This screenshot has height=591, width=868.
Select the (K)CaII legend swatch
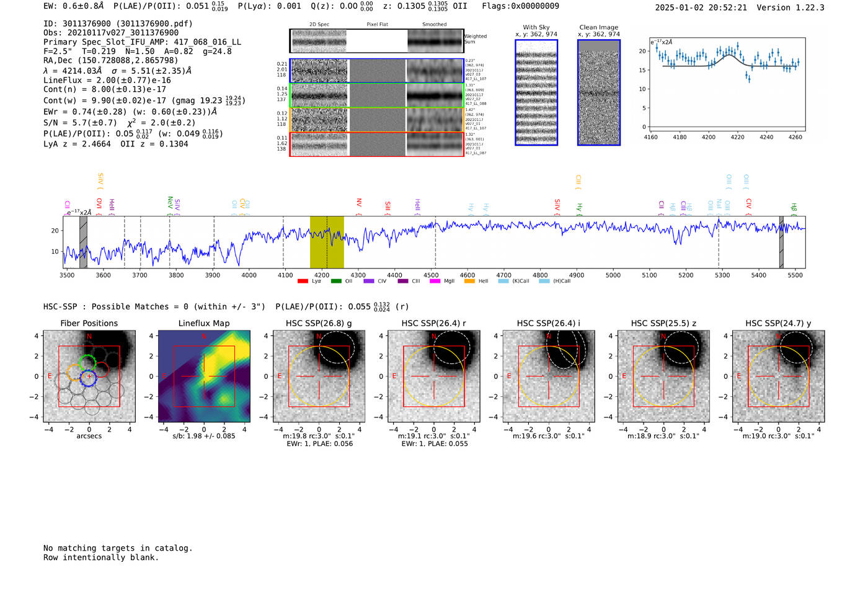click(x=503, y=282)
